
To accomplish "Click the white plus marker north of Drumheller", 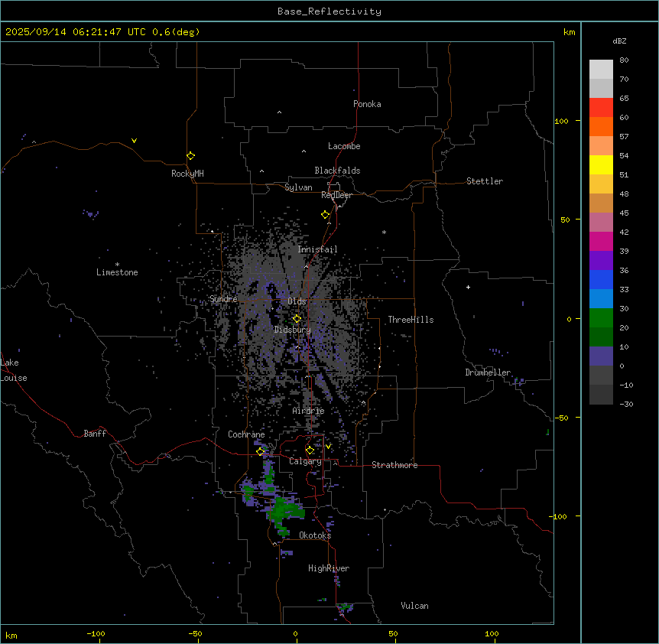I will (468, 287).
